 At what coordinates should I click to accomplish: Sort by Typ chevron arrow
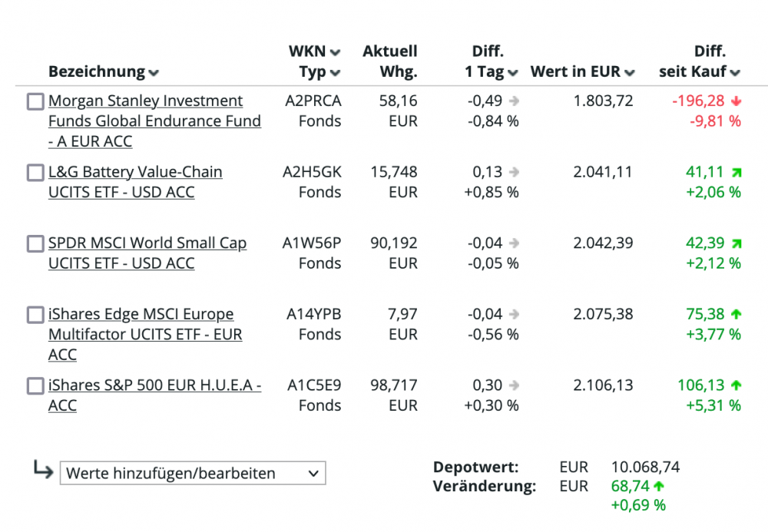[x=335, y=73]
